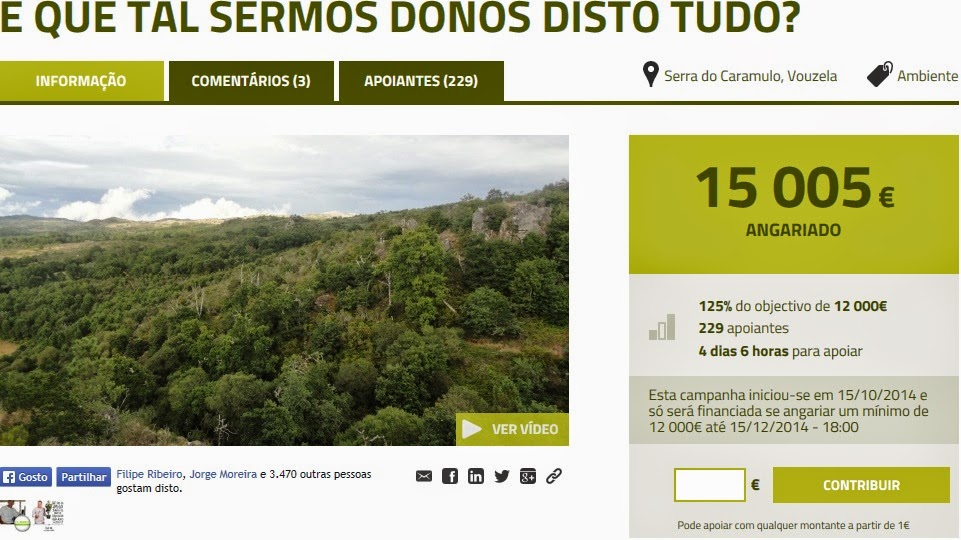961x540 pixels.
Task: Open the Informação tab
Action: 82,81
